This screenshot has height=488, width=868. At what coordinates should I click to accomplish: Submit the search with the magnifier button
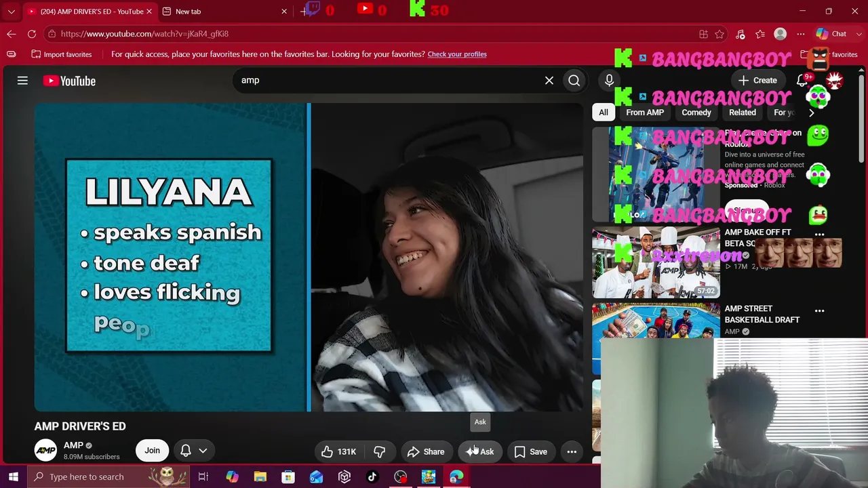(x=574, y=81)
